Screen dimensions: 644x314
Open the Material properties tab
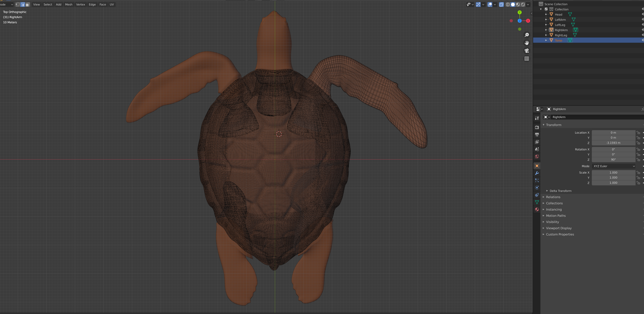(x=537, y=209)
